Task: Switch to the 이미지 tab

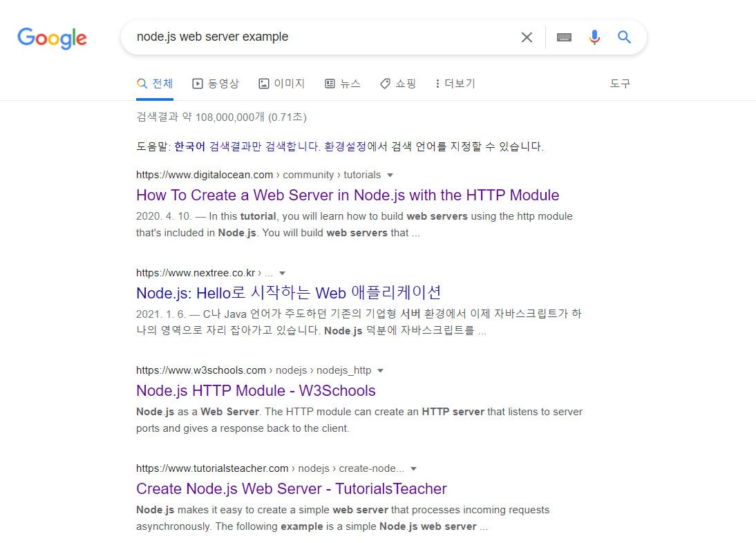Action: click(281, 84)
